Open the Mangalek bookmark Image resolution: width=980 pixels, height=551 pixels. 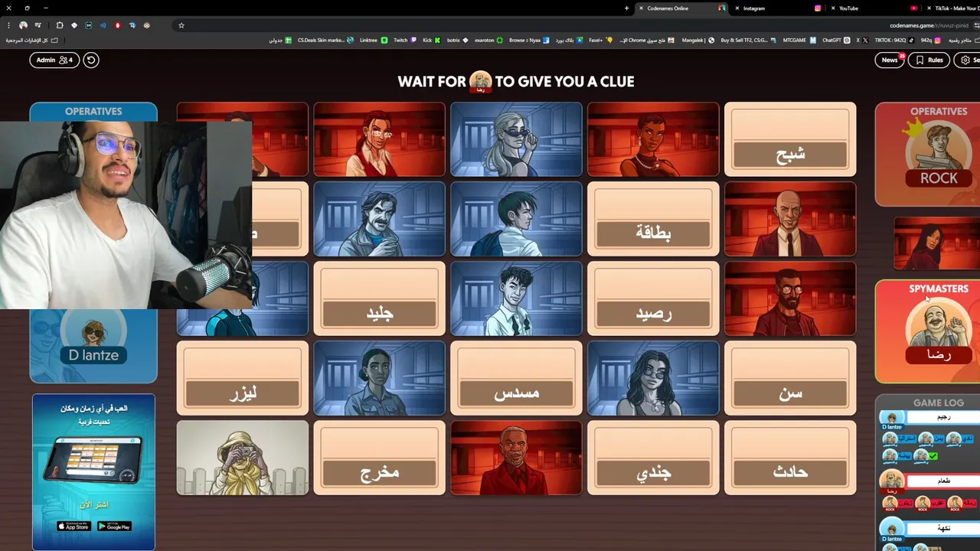click(x=698, y=40)
